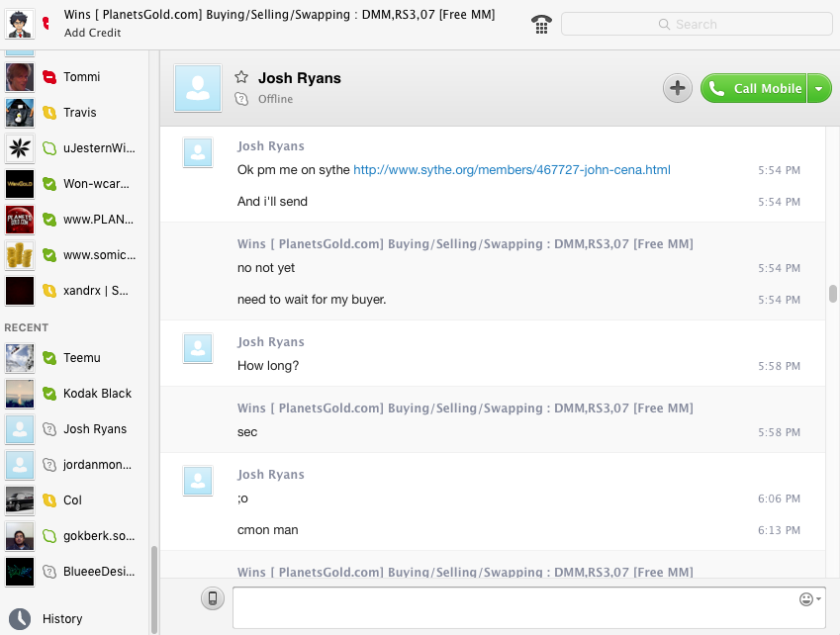Click the Call Mobile button
This screenshot has height=635, width=840.
point(754,88)
